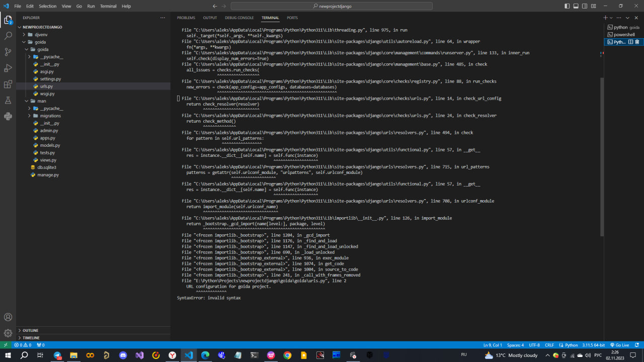Split the selected Python terminal
The width and height of the screenshot is (644, 362).
(x=630, y=42)
